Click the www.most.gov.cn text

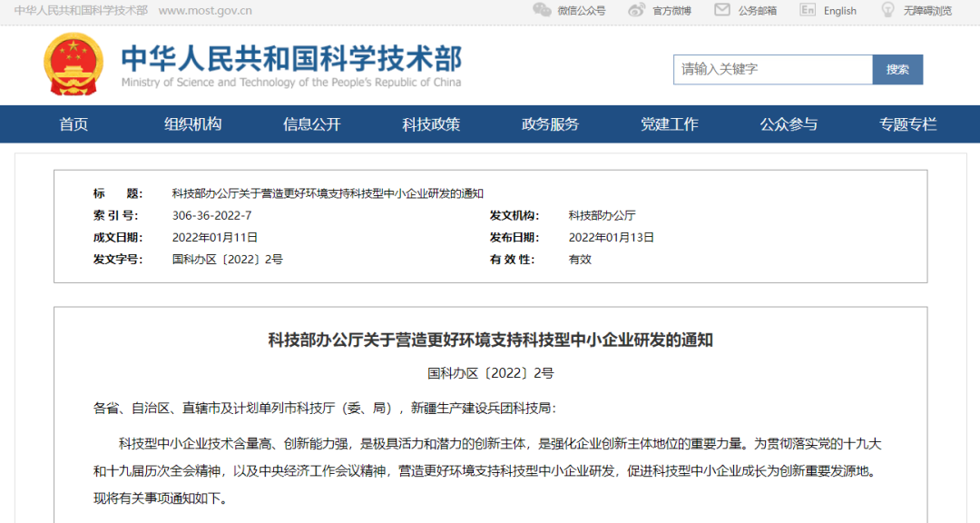pyautogui.click(x=205, y=11)
